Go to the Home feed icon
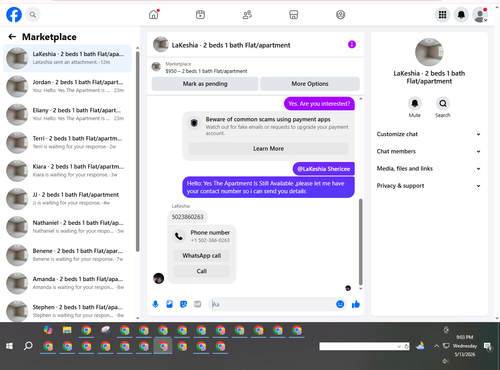 click(x=154, y=15)
